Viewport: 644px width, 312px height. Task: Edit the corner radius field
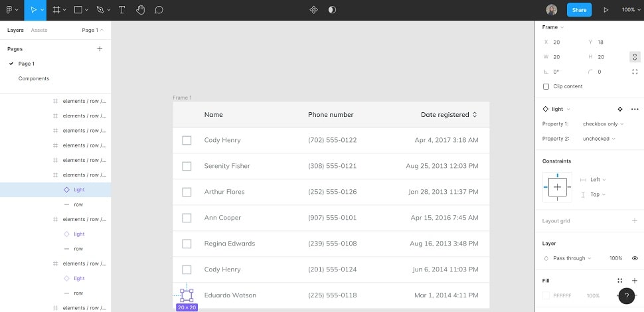(x=600, y=72)
